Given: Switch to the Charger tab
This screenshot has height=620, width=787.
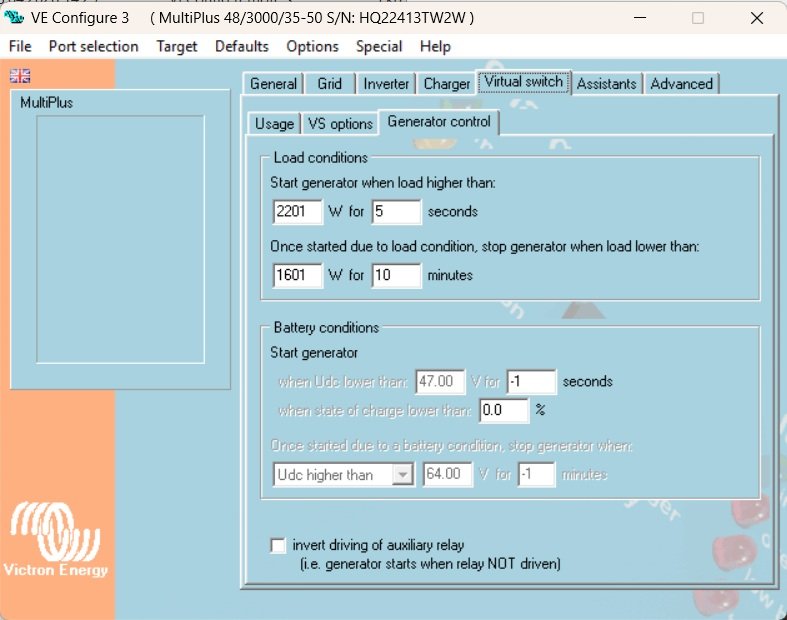Looking at the screenshot, I should coord(446,83).
